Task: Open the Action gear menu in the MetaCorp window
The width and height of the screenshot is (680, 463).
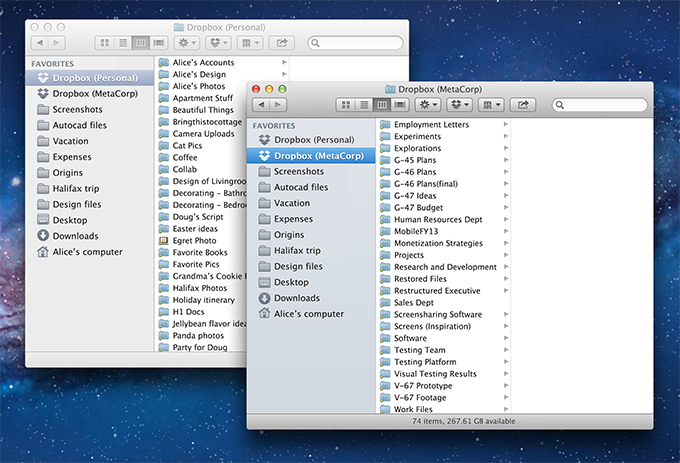Action: click(x=427, y=105)
